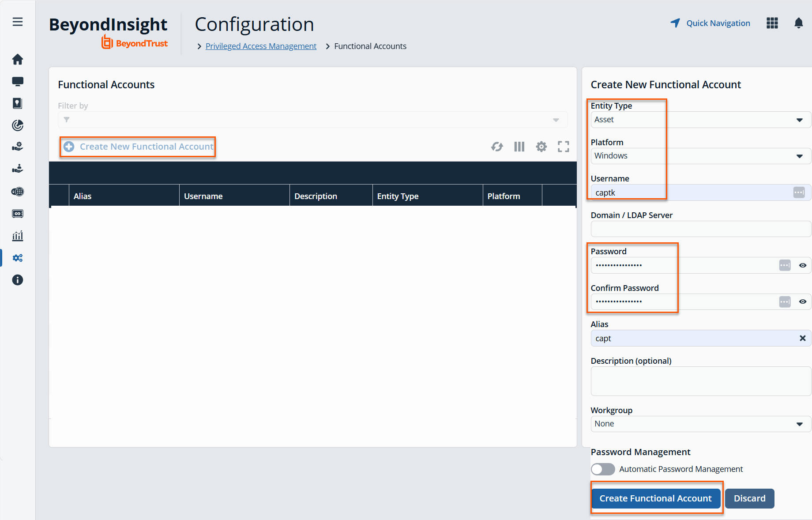Open the monitor sidebar icon
The height and width of the screenshot is (520, 812).
[x=18, y=81]
